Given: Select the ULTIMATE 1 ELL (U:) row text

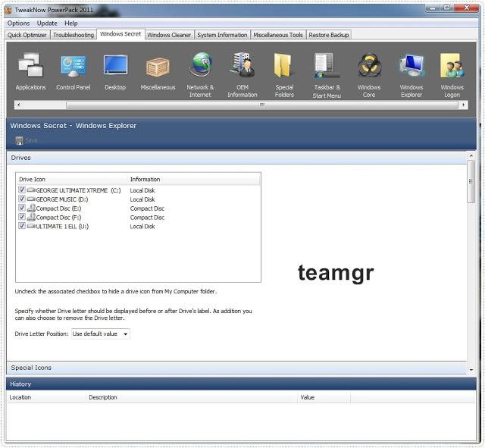Looking at the screenshot, I should (62, 226).
